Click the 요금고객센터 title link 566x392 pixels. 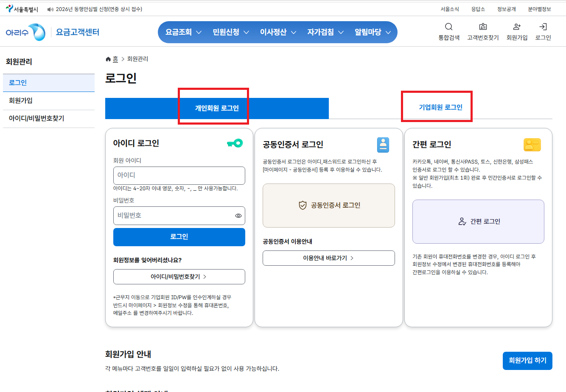pyautogui.click(x=78, y=32)
